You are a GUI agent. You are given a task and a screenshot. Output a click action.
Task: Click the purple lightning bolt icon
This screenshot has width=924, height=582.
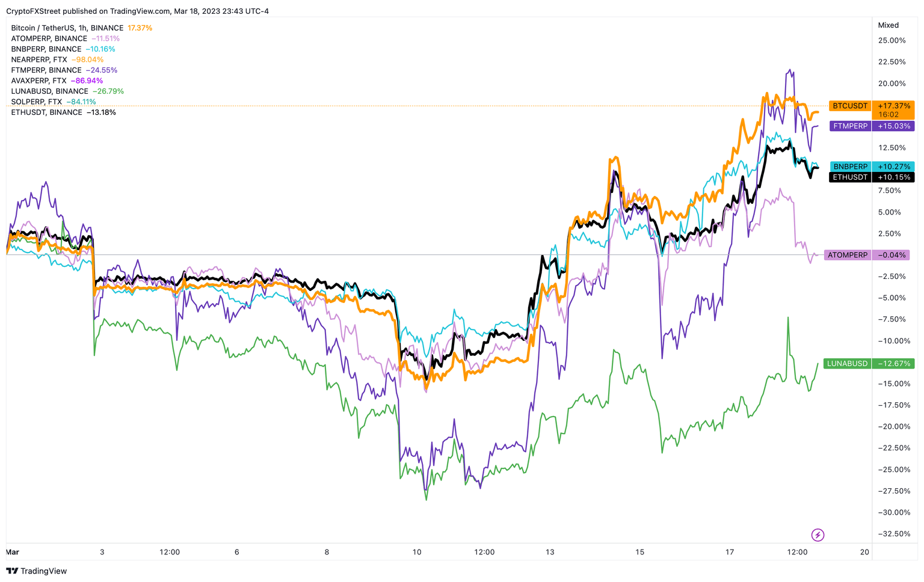tap(819, 535)
